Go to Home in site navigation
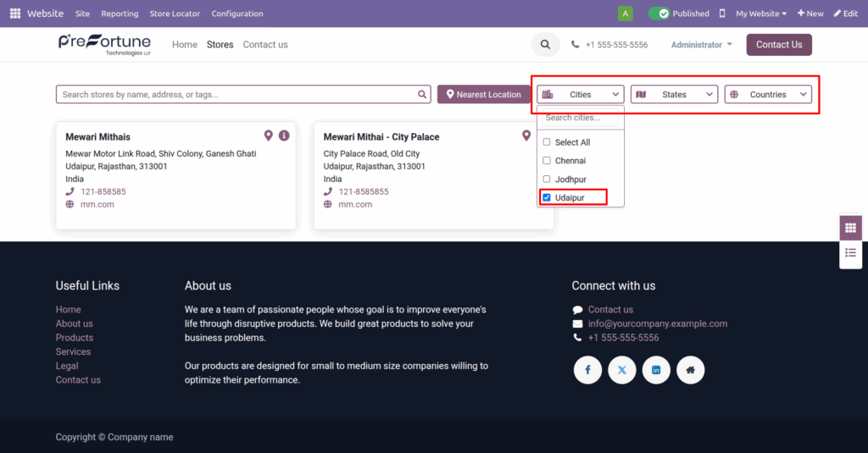Image resolution: width=868 pixels, height=453 pixels. click(184, 45)
